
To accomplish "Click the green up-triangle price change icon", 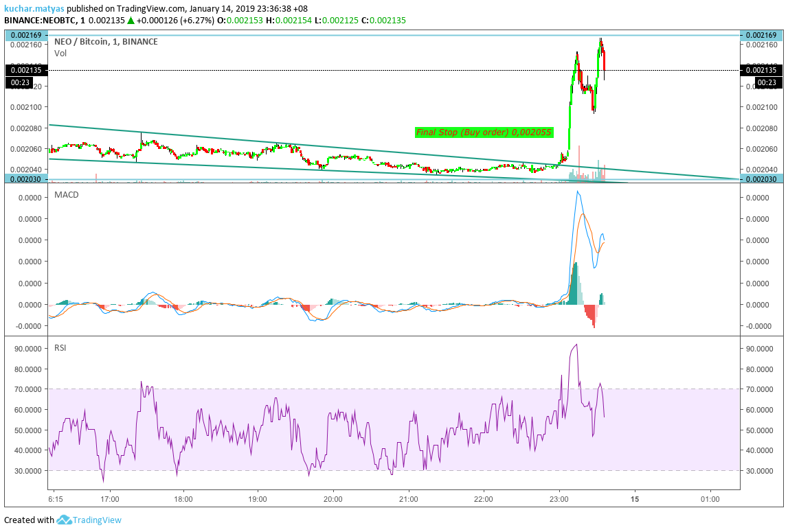I will 131,21.
